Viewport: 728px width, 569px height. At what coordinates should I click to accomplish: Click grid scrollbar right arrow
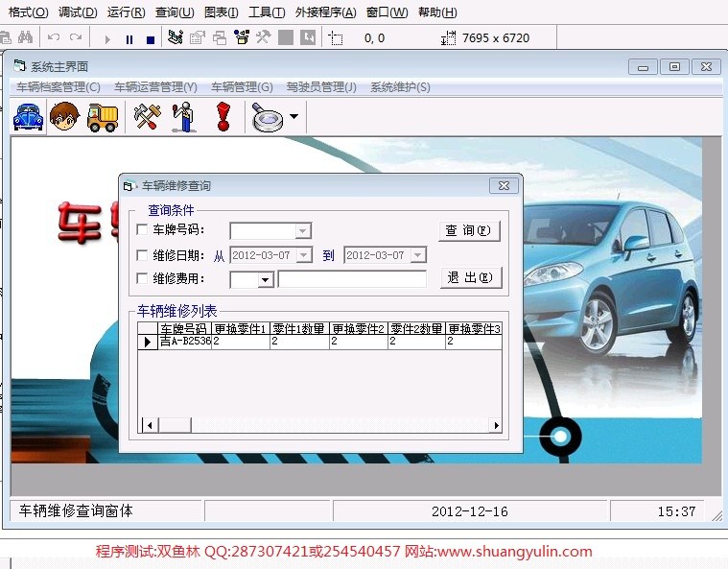point(496,425)
